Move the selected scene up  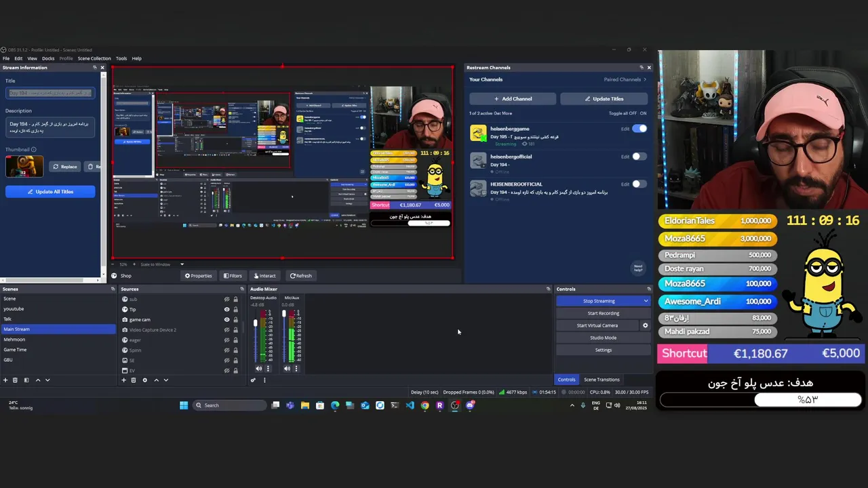38,380
